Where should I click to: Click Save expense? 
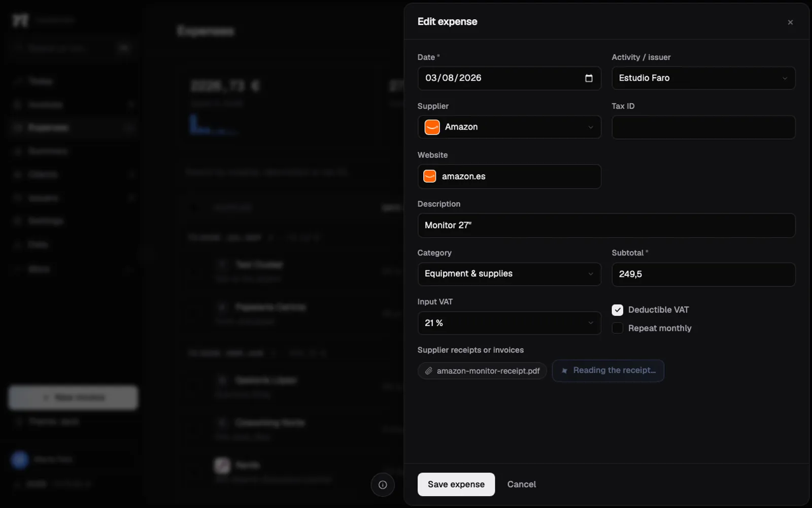pos(456,484)
